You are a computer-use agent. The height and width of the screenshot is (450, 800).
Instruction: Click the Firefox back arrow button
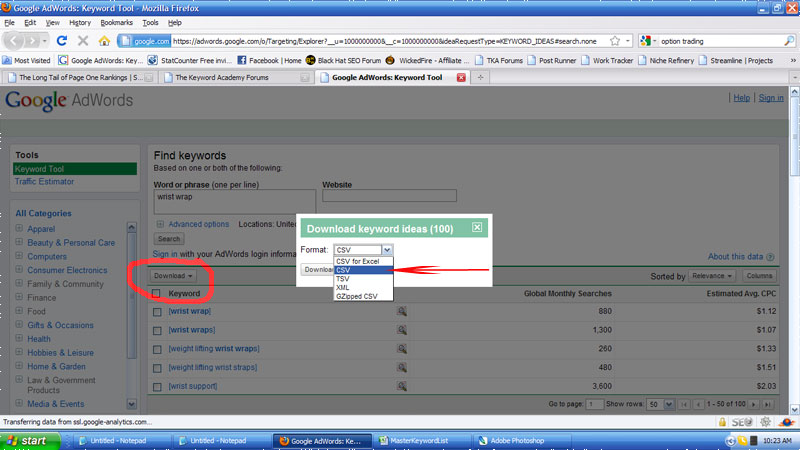tap(14, 40)
